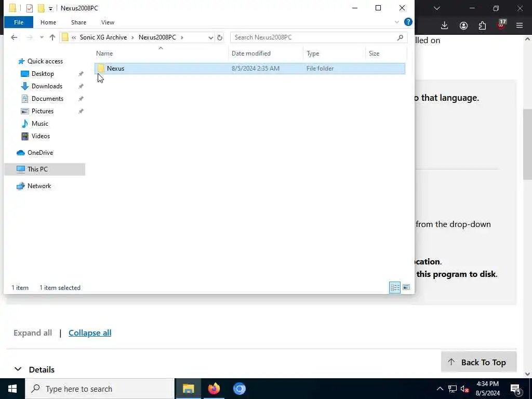Open the File ribbon tab

click(x=19, y=22)
